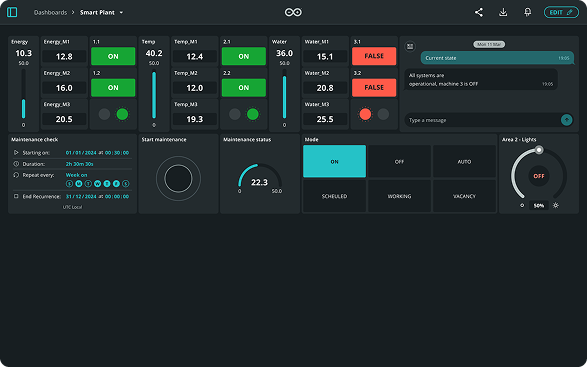This screenshot has width=587, height=367.
Task: Go to Dashboards breadcrumb link
Action: (x=50, y=12)
